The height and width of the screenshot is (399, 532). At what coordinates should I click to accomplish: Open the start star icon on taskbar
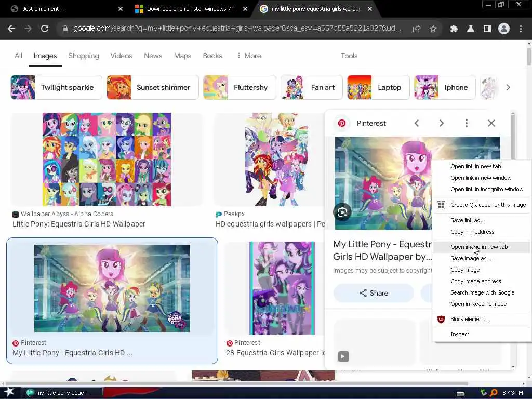click(x=8, y=393)
